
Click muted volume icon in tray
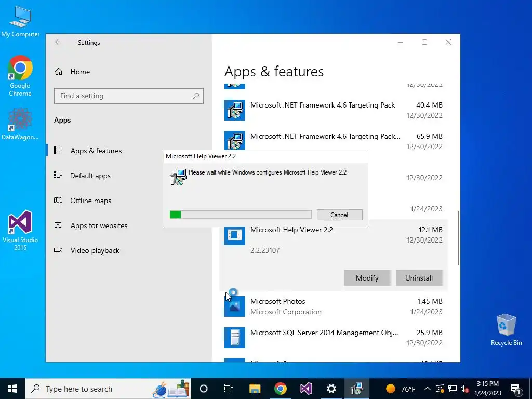(x=465, y=389)
